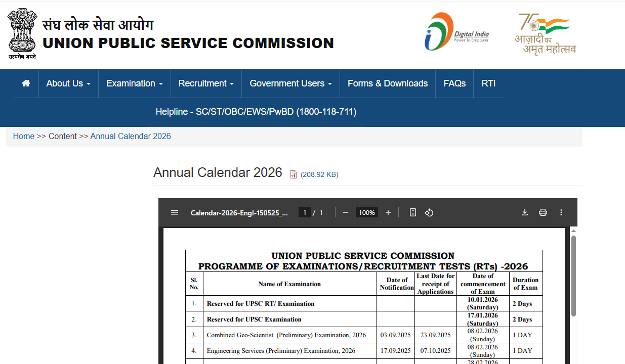The height and width of the screenshot is (364, 625).
Task: Click the 23.09.2025 last date cell
Action: click(435, 335)
